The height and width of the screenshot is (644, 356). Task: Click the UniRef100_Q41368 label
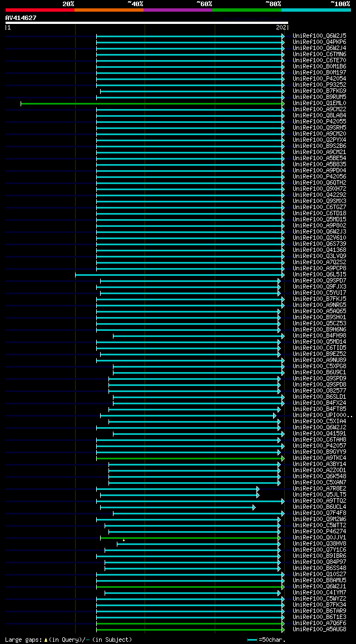pyautogui.click(x=319, y=250)
